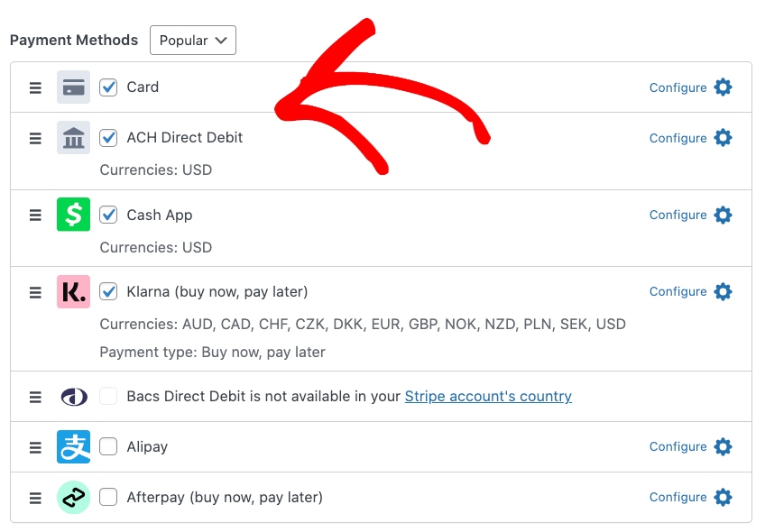Click the ACH Direct Debit gear icon
The width and height of the screenshot is (765, 532).
coord(723,138)
